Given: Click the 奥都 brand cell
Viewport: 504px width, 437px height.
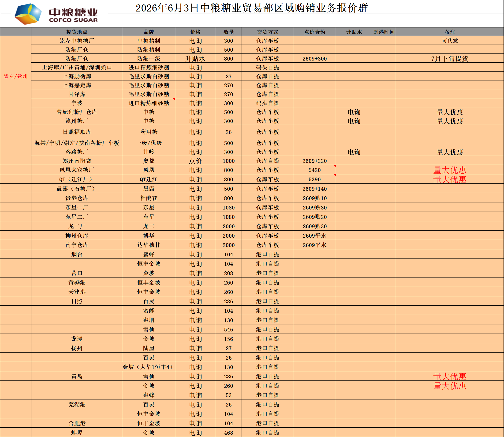Looking at the screenshot, I should coord(149,161).
